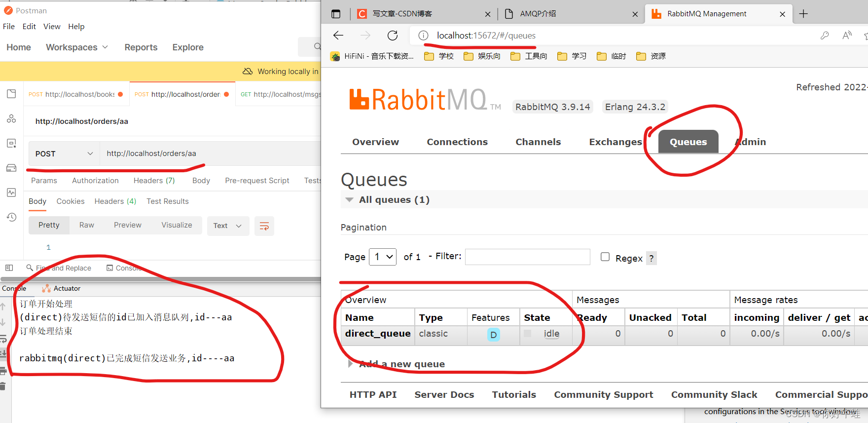The width and height of the screenshot is (868, 423).
Task: Open the POST method dropdown
Action: coord(64,154)
